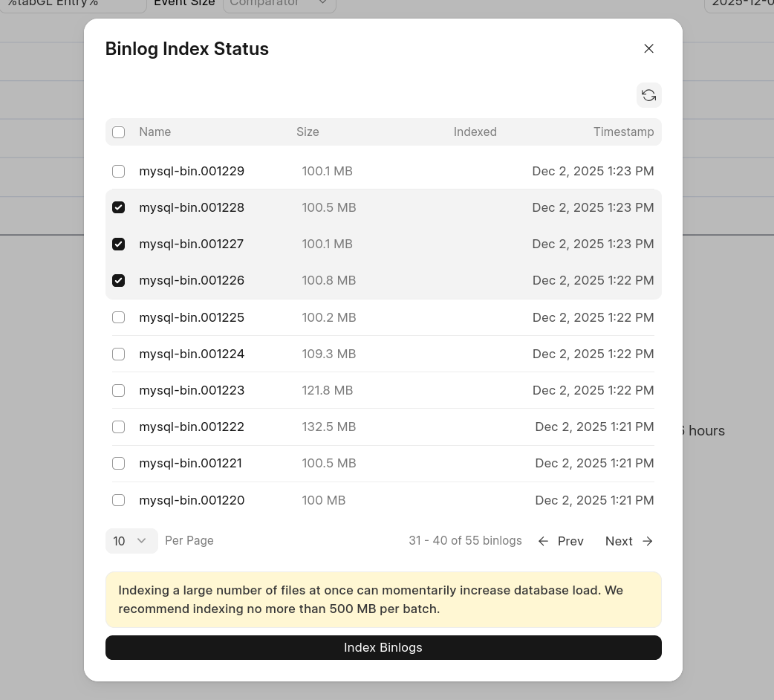Check the box next to mysql-bin.001221

click(119, 464)
